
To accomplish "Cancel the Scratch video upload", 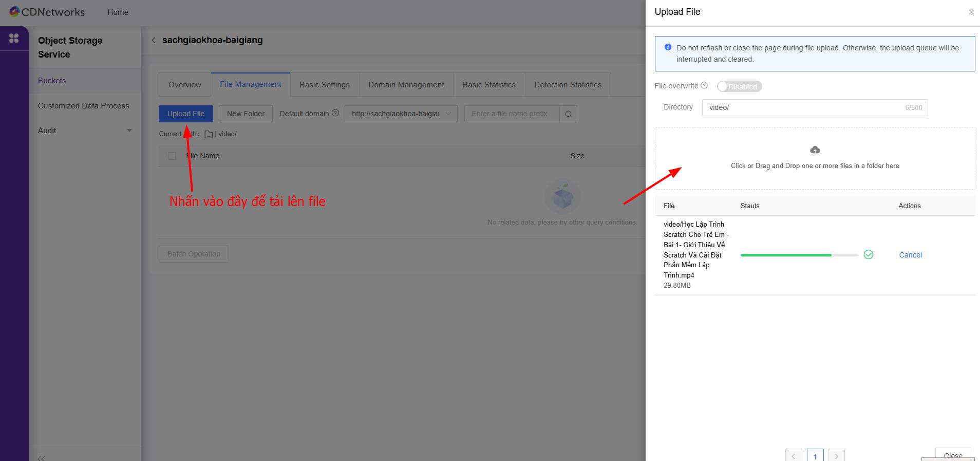I will click(910, 255).
